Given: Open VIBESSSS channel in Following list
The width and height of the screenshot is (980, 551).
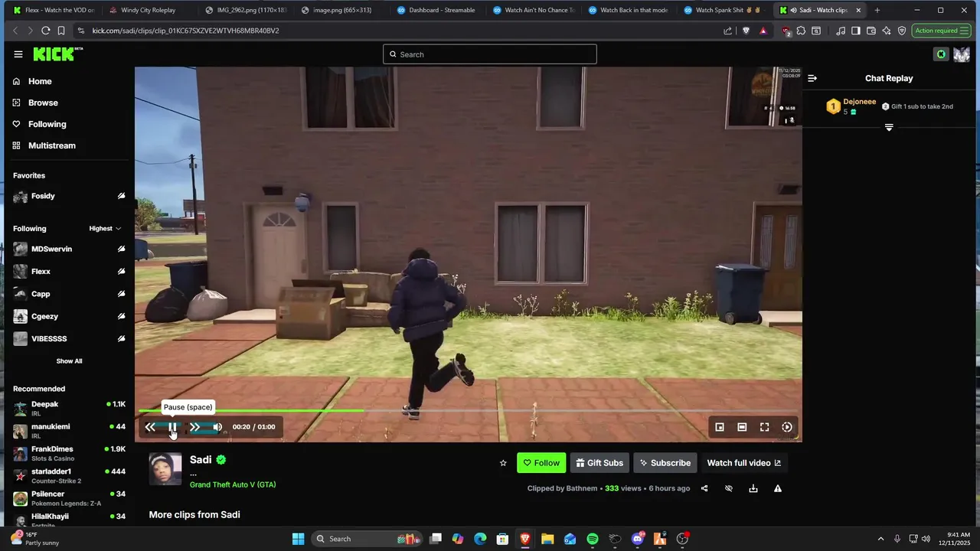Looking at the screenshot, I should pos(69,338).
